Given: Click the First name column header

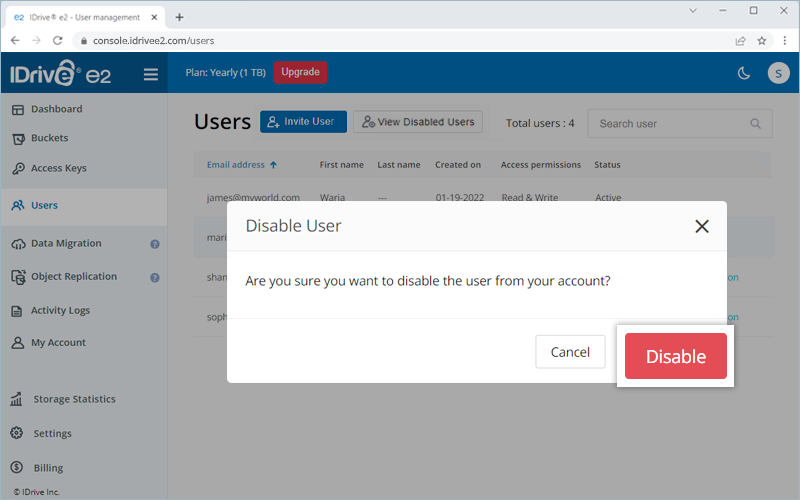Looking at the screenshot, I should (x=341, y=165).
